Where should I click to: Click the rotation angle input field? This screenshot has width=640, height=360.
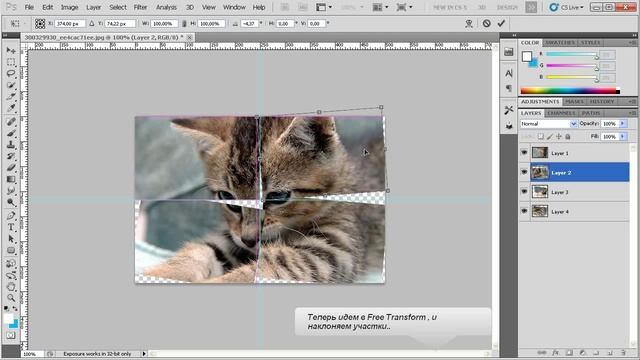[x=249, y=24]
